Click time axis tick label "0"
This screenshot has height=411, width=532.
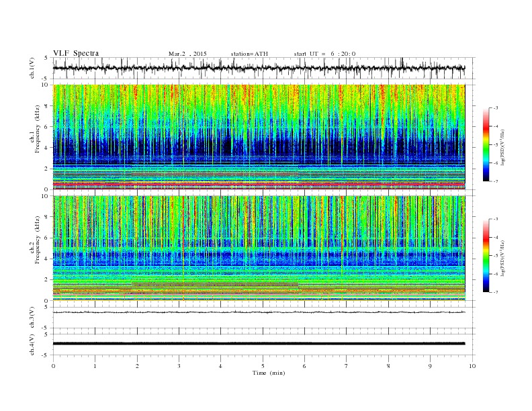click(x=53, y=366)
